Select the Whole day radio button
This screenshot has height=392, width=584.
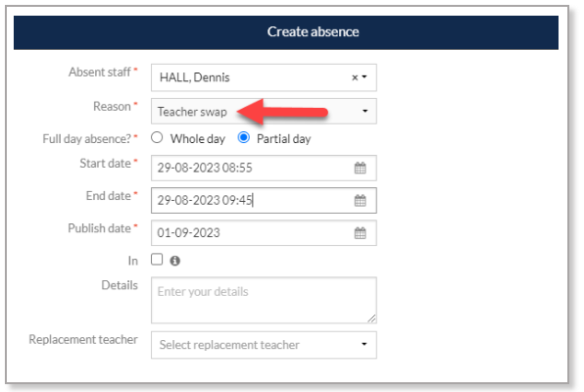[x=157, y=137]
